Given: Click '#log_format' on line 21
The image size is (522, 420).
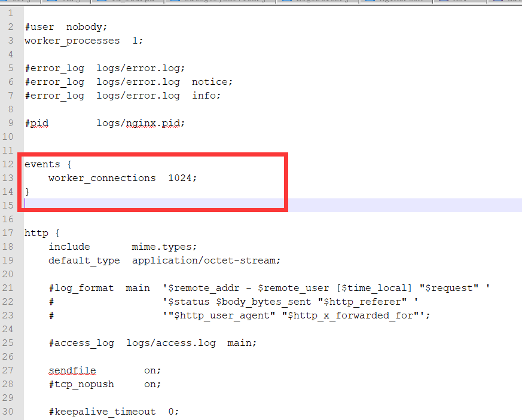Looking at the screenshot, I should pos(81,288).
